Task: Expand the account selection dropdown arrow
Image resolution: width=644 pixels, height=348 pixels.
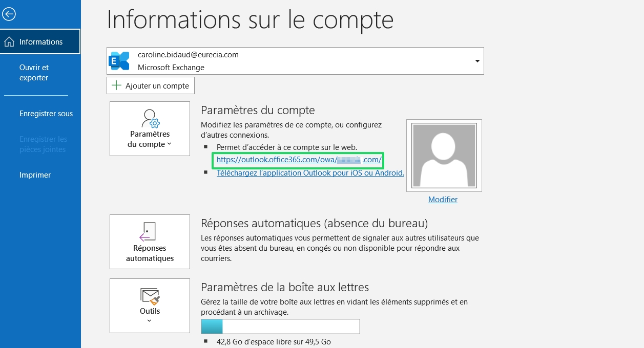Action: (x=477, y=61)
